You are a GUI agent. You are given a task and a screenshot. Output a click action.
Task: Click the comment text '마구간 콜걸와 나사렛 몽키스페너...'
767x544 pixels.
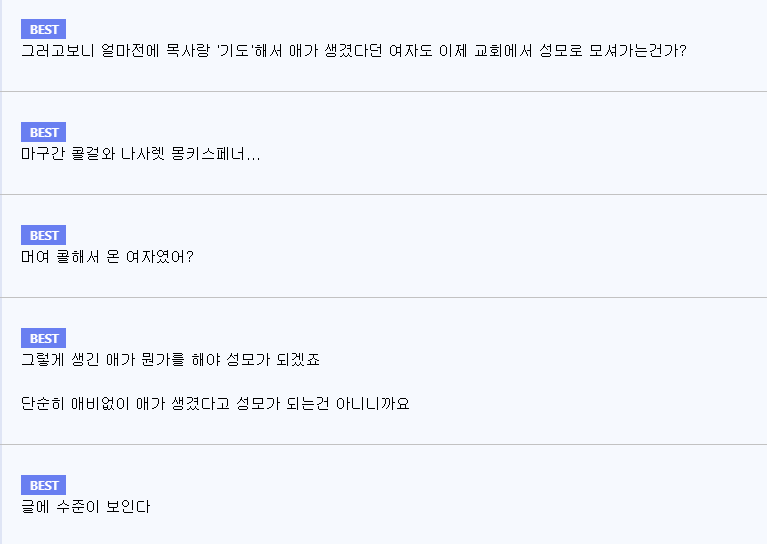pyautogui.click(x=140, y=154)
